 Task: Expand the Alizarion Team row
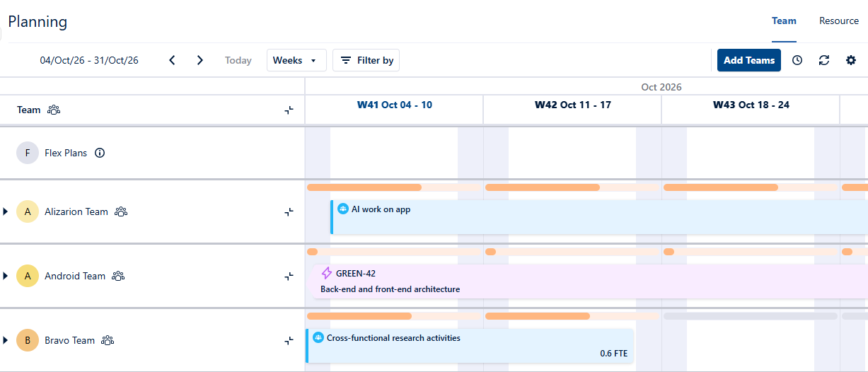6,211
